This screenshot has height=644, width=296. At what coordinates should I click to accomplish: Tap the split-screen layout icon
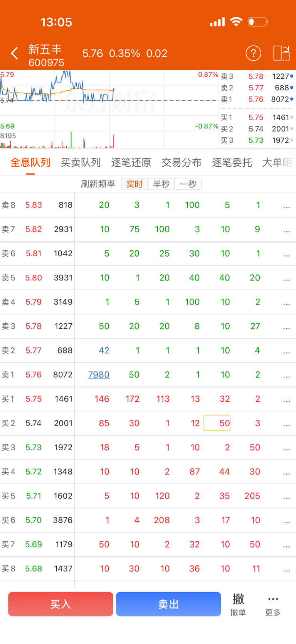point(281,53)
